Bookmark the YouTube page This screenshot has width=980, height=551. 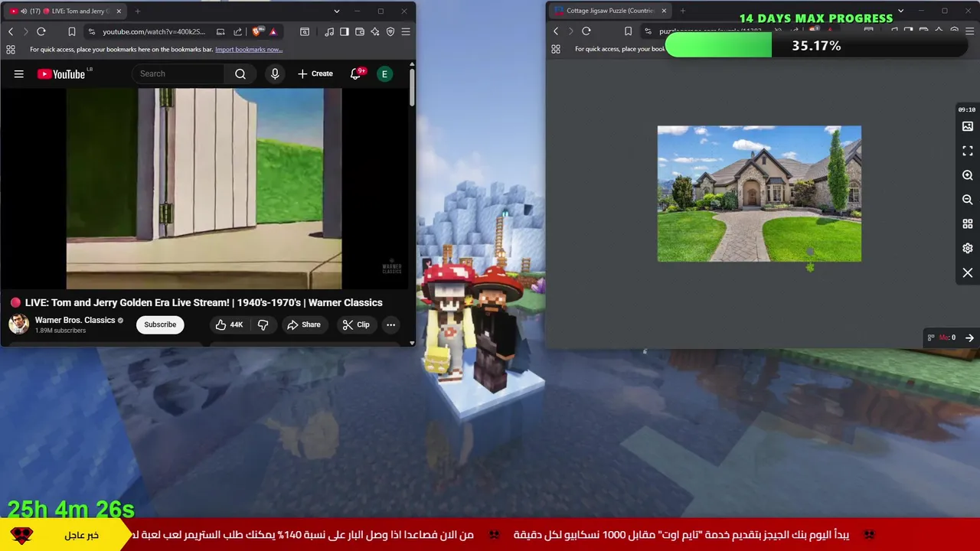click(x=71, y=31)
